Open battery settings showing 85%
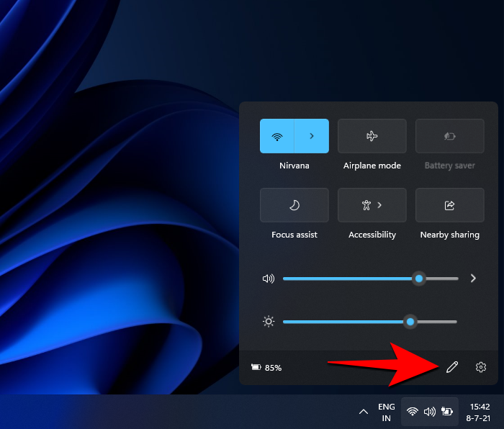Viewport: 504px width, 429px height. coord(266,367)
